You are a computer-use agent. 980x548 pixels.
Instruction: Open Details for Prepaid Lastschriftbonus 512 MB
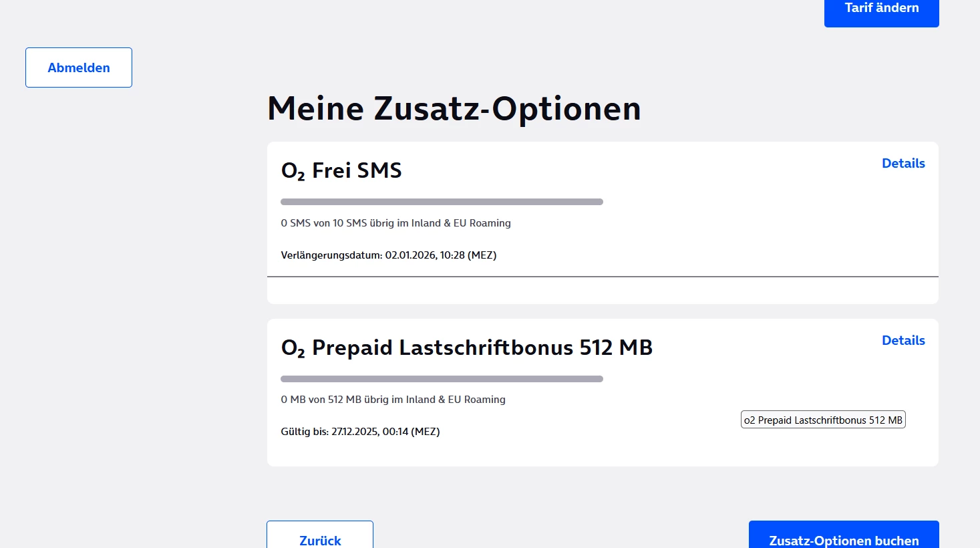[x=903, y=340]
